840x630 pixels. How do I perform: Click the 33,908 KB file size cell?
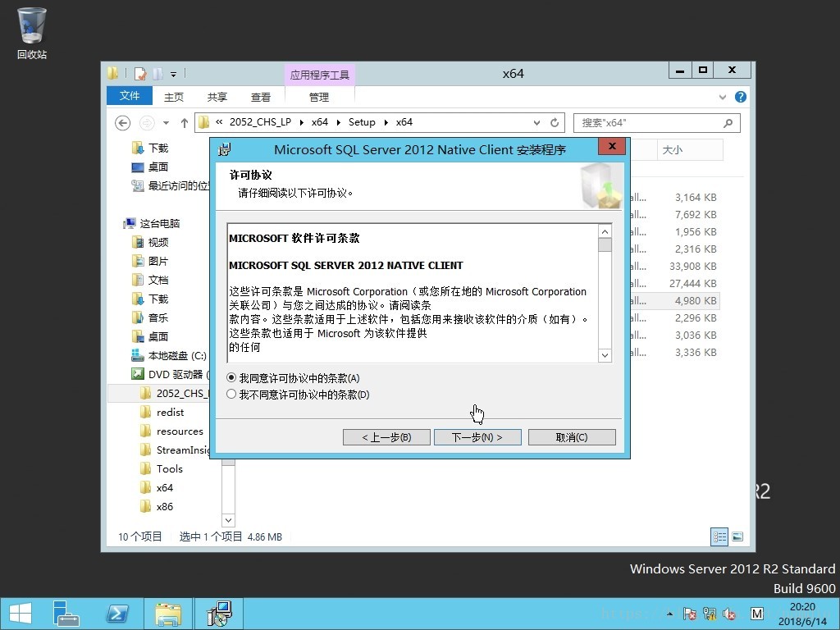click(x=692, y=267)
